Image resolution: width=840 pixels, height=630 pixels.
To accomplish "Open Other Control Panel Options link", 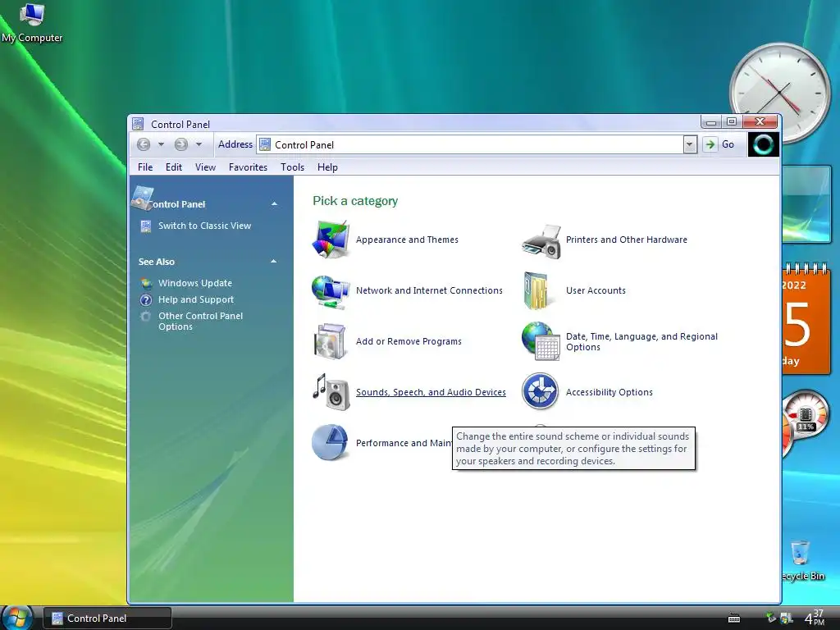I will 200,322.
